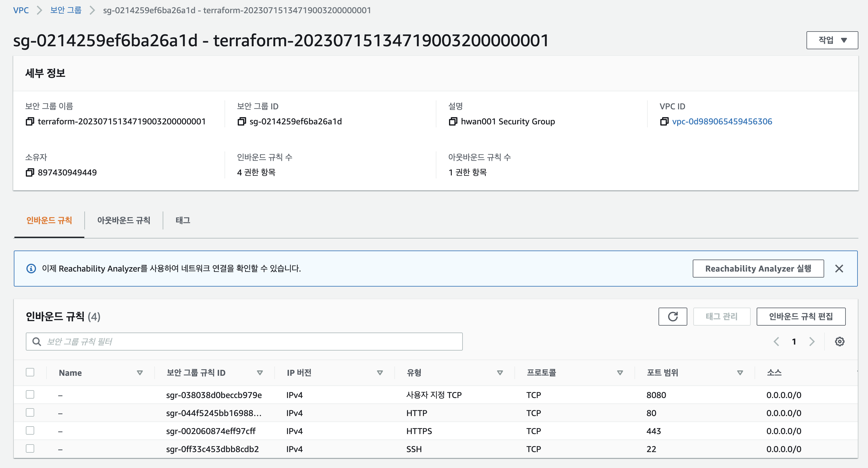Switch to the 아웃바운드 규칙 tab
The width and height of the screenshot is (868, 468).
coord(124,220)
